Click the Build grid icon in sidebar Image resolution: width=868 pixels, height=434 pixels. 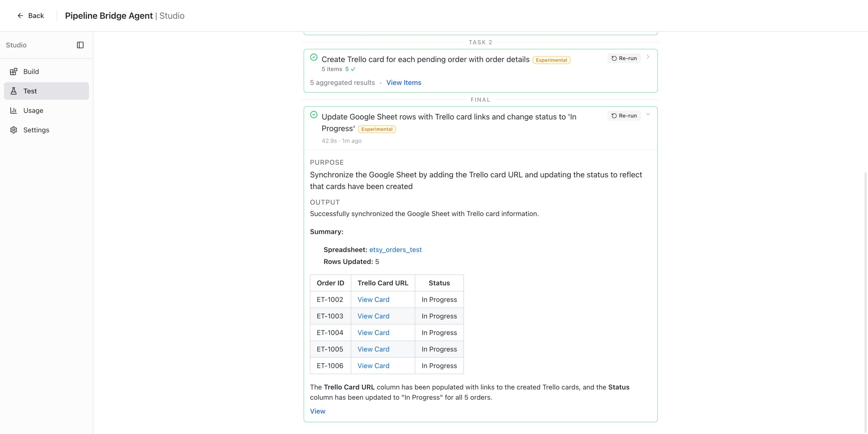[14, 71]
